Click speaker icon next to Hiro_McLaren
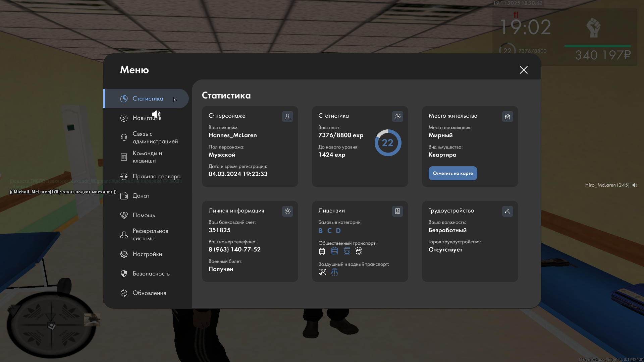This screenshot has width=644, height=362. (x=635, y=185)
